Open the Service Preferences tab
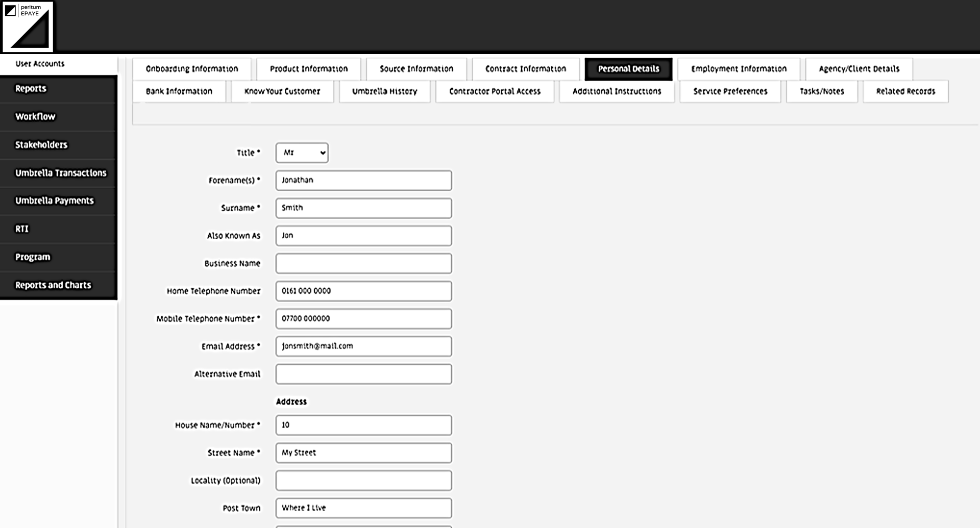980x528 pixels. pos(730,91)
